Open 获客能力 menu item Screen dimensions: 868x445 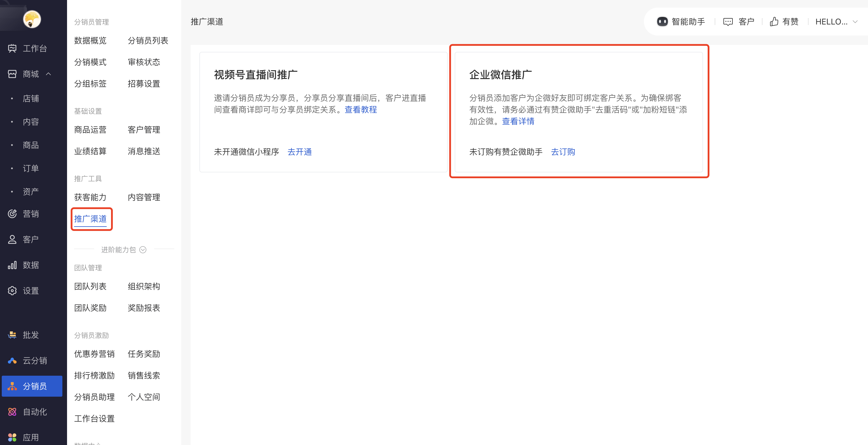coord(90,197)
